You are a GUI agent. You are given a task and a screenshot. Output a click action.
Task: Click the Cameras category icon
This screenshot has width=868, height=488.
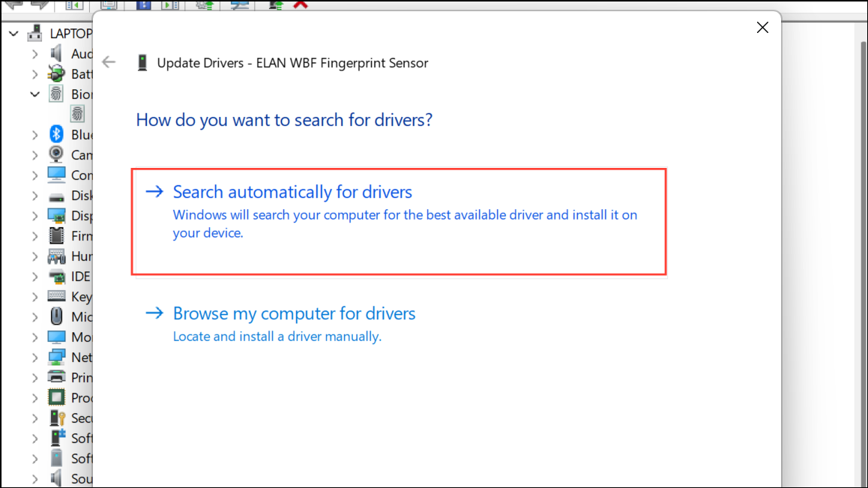(57, 154)
